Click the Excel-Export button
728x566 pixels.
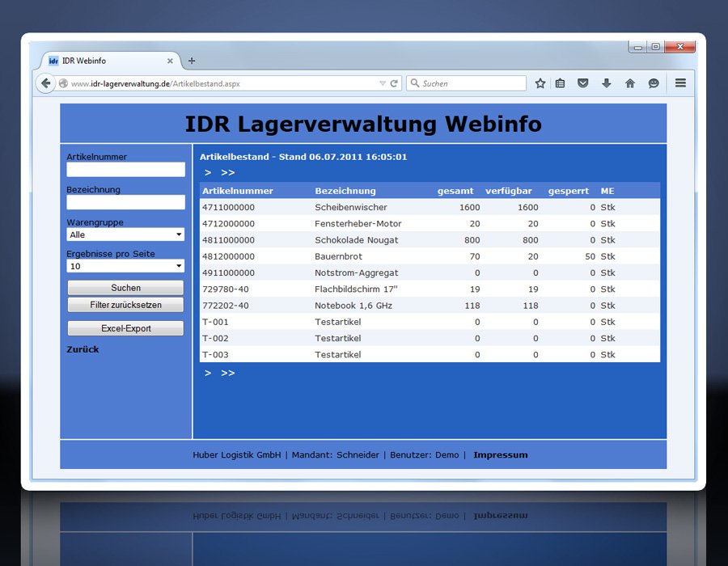(125, 328)
